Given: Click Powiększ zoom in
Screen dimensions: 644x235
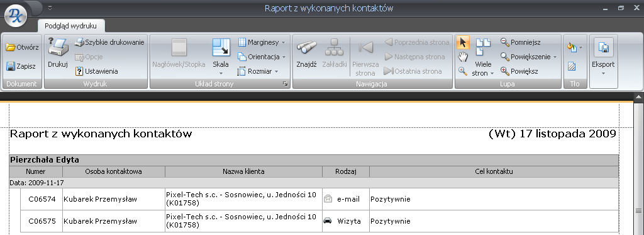Looking at the screenshot, I should pos(519,71).
